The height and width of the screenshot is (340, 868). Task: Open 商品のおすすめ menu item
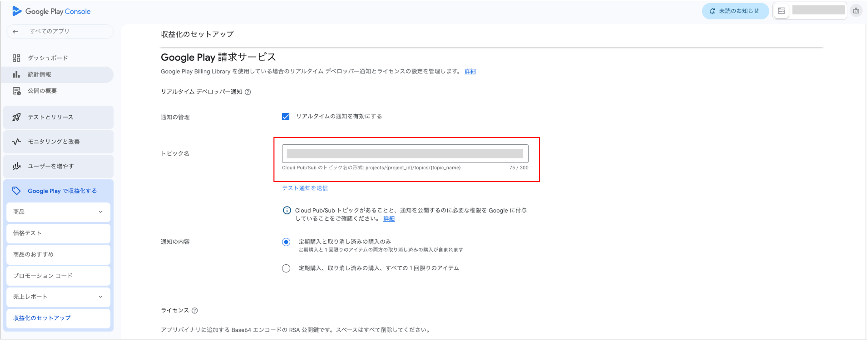pyautogui.click(x=58, y=255)
